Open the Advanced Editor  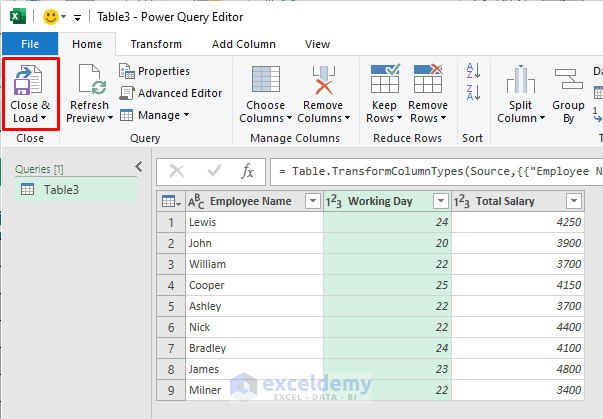coord(171,93)
